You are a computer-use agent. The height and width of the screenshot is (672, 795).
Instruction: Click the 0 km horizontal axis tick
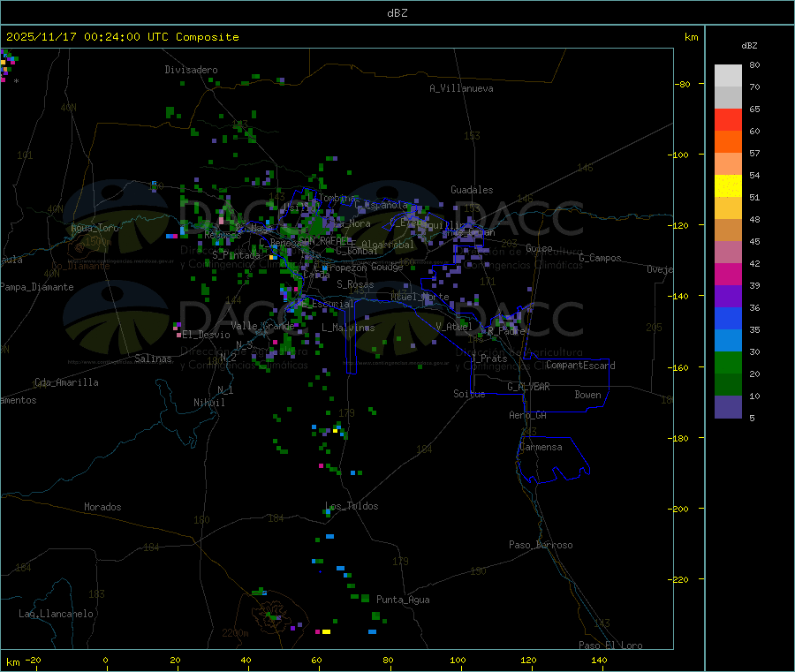click(x=105, y=661)
